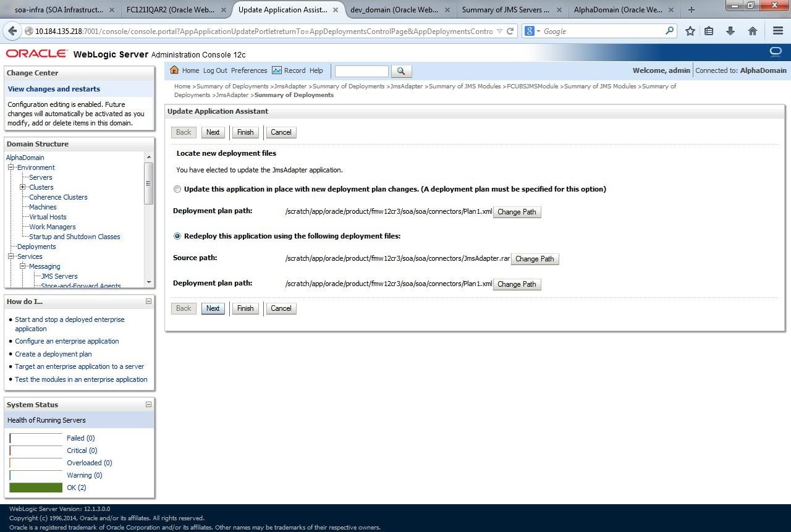Click the top Cancel button
This screenshot has width=791, height=532.
(281, 132)
